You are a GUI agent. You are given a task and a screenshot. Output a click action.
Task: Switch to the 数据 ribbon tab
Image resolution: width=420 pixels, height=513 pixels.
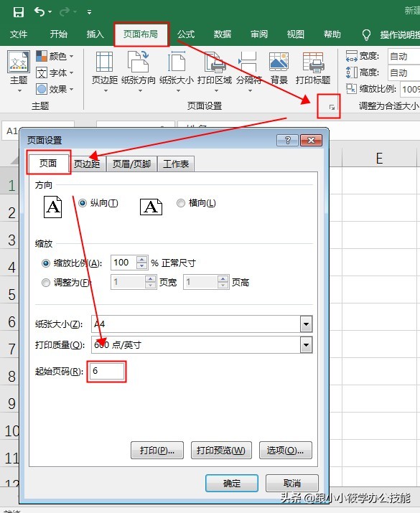point(223,34)
